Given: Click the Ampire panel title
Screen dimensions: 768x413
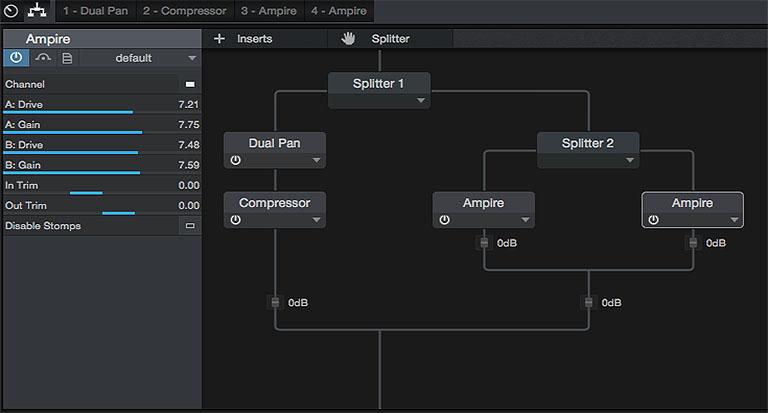Looking at the screenshot, I should 48,39.
